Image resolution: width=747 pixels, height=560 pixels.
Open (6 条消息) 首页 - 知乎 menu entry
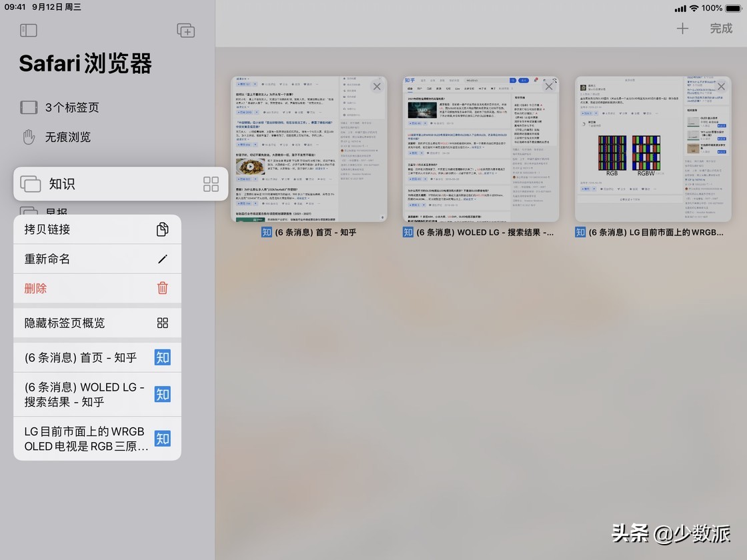click(97, 357)
